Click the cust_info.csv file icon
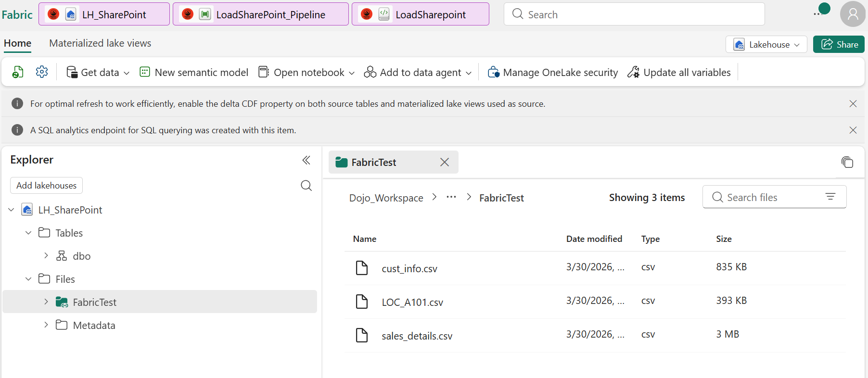868x378 pixels. [362, 268]
